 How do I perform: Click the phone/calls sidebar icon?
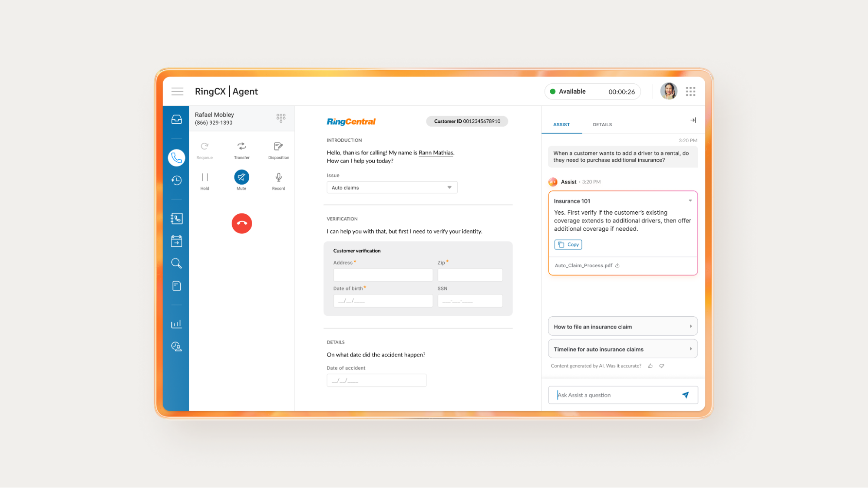pos(176,157)
